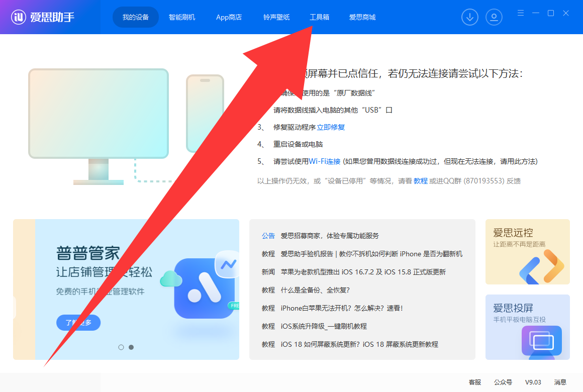Screen dimensions: 583x392
Task: Open 消息 in the bottom status bar
Action: [560, 382]
